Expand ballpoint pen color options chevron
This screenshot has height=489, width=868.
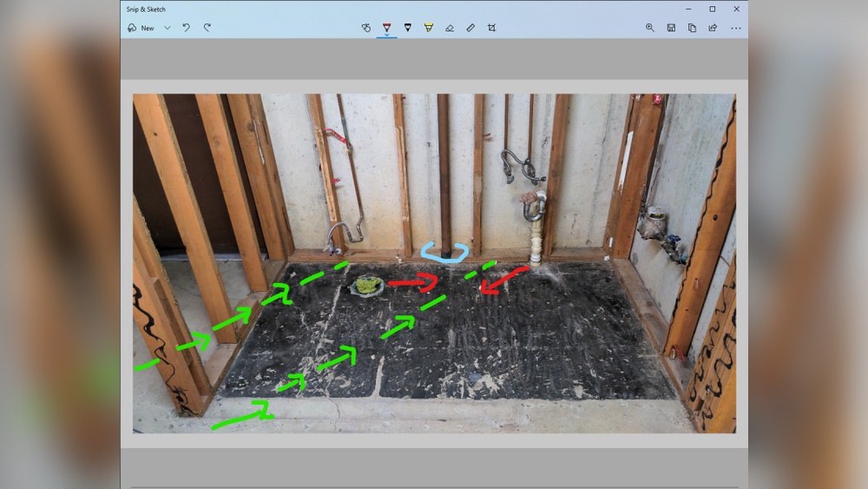(386, 35)
